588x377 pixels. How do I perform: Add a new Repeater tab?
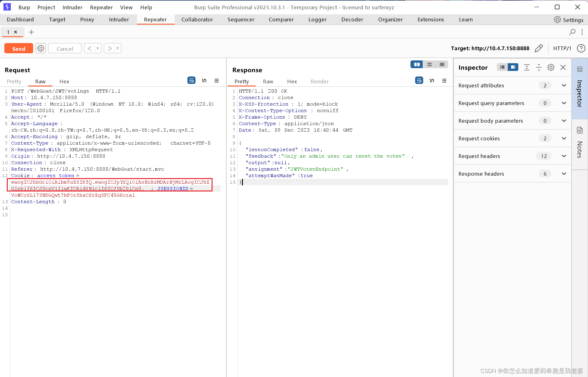[31, 32]
